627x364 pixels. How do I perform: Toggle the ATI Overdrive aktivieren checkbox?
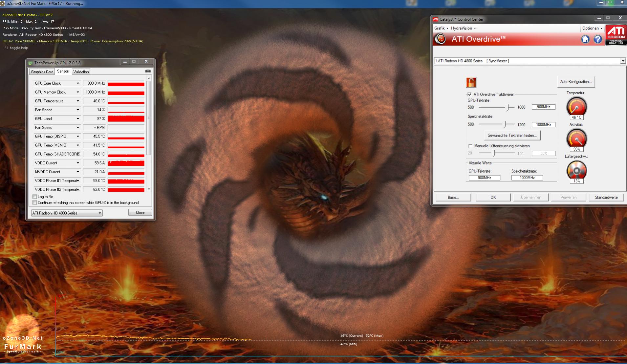coord(469,94)
